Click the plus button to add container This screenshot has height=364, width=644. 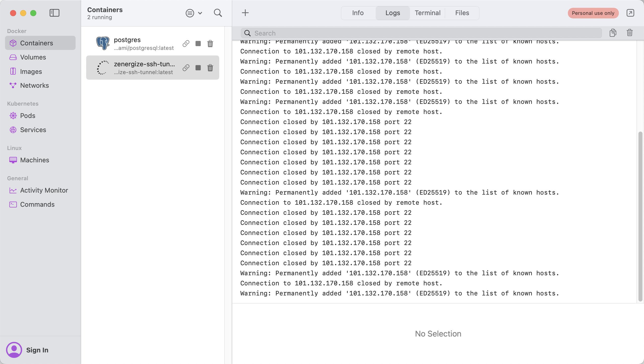point(245,13)
